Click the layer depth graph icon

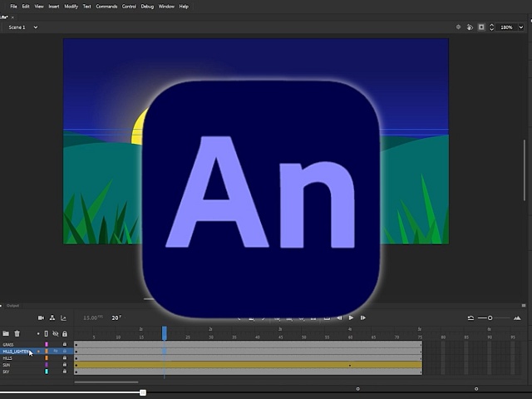pos(63,318)
